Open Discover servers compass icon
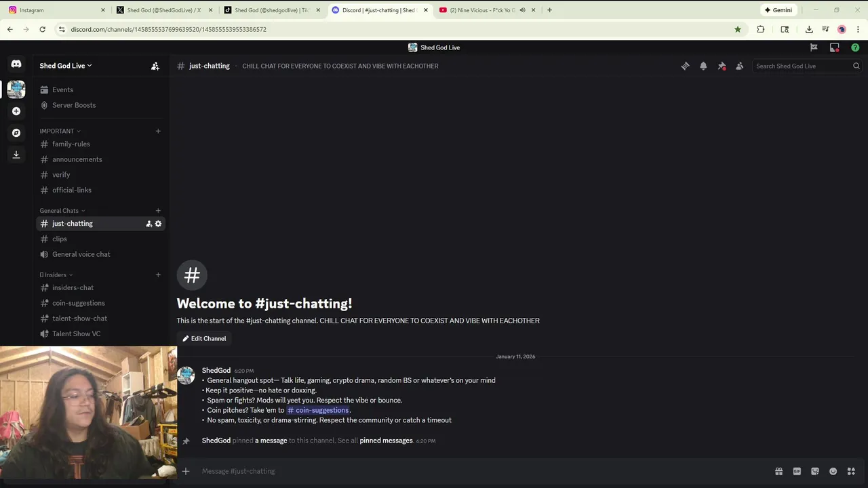The image size is (868, 488). click(16, 133)
